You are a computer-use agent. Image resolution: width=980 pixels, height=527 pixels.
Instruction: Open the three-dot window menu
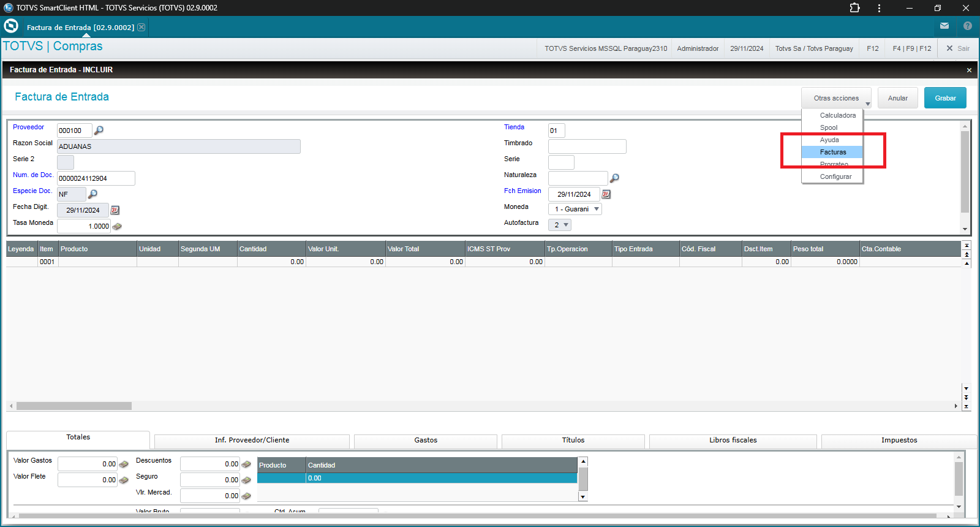(x=879, y=8)
